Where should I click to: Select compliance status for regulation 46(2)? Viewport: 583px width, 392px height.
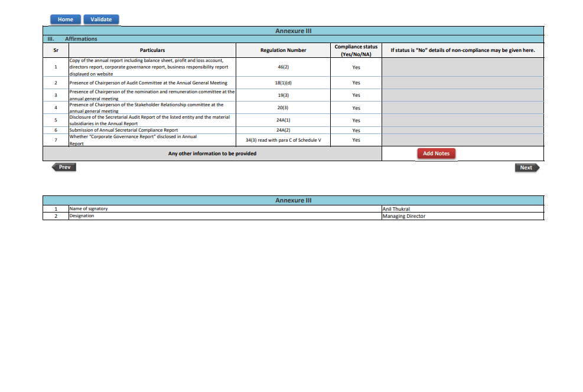[x=356, y=67]
